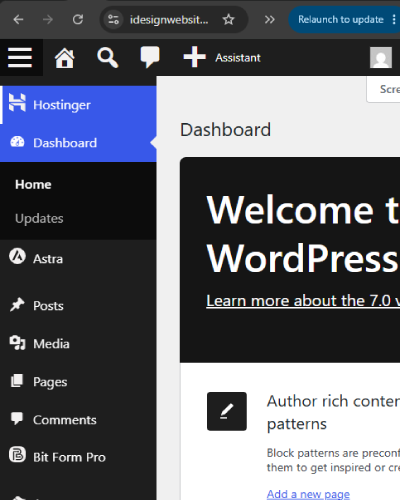Click the Welcome to WordPress heading
This screenshot has width=400, height=500.
click(303, 235)
